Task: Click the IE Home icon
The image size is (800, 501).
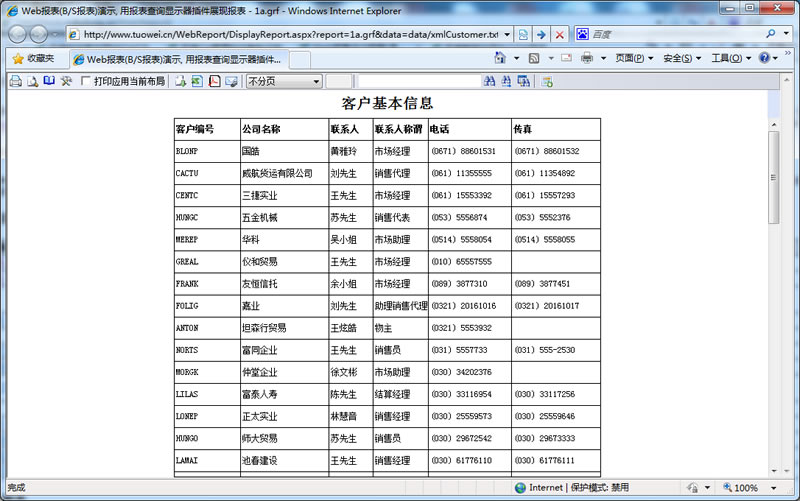Action: (x=500, y=58)
